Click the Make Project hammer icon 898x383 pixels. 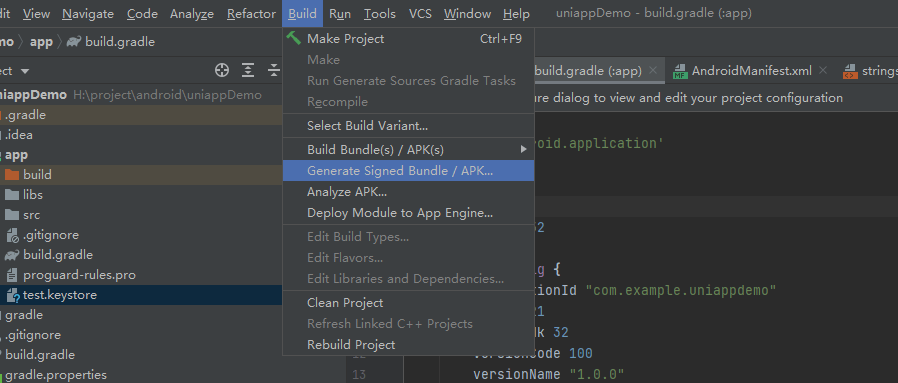pyautogui.click(x=294, y=38)
